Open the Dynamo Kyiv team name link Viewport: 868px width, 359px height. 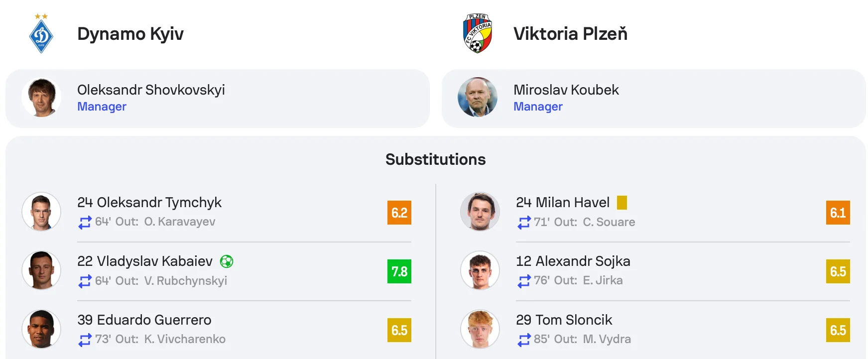point(130,34)
